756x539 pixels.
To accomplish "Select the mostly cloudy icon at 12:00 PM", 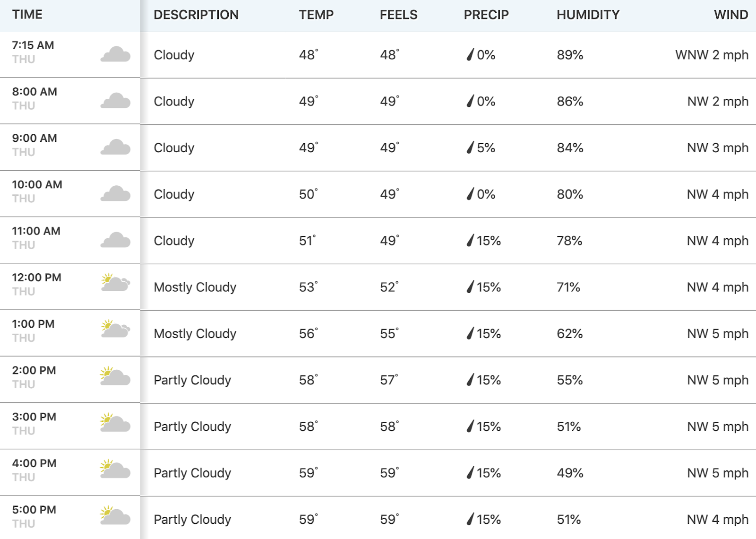I will coord(115,282).
